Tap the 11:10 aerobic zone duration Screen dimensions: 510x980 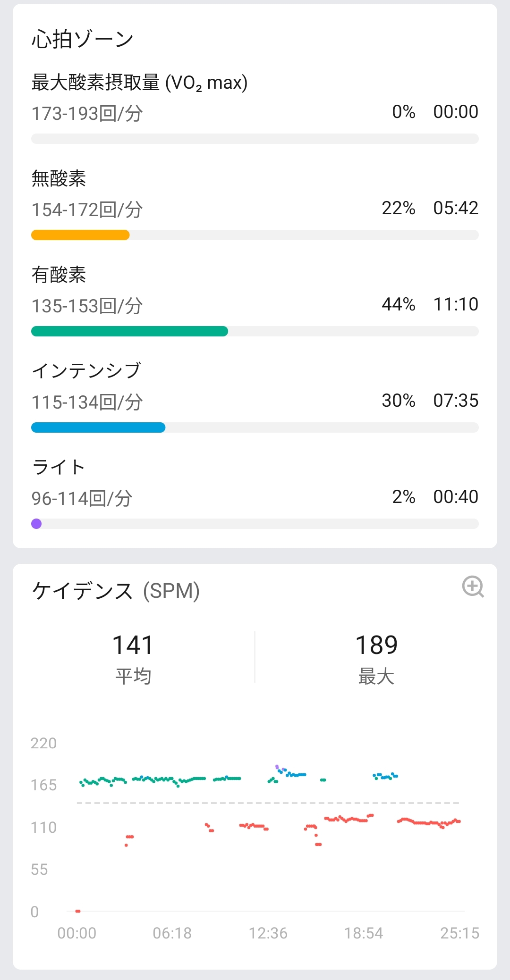[456, 304]
